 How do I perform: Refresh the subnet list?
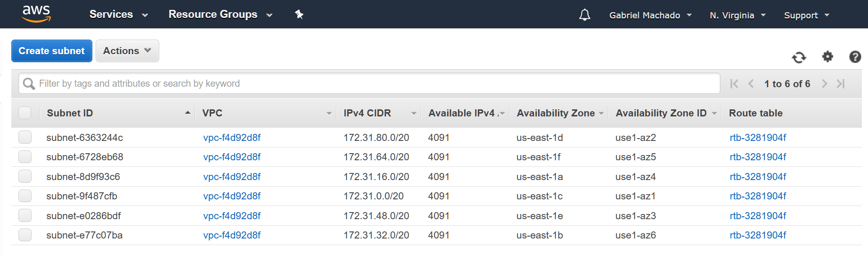[799, 58]
